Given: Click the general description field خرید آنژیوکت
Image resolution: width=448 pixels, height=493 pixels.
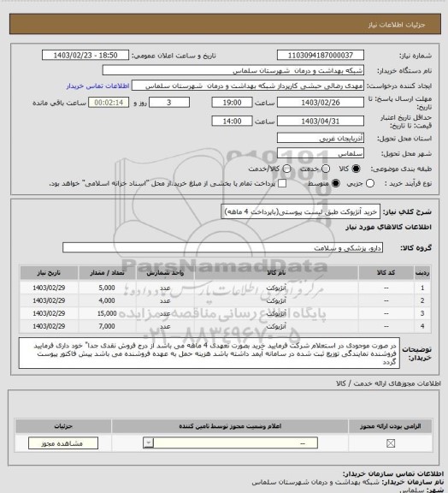Looking at the screenshot, I should [x=301, y=212].
